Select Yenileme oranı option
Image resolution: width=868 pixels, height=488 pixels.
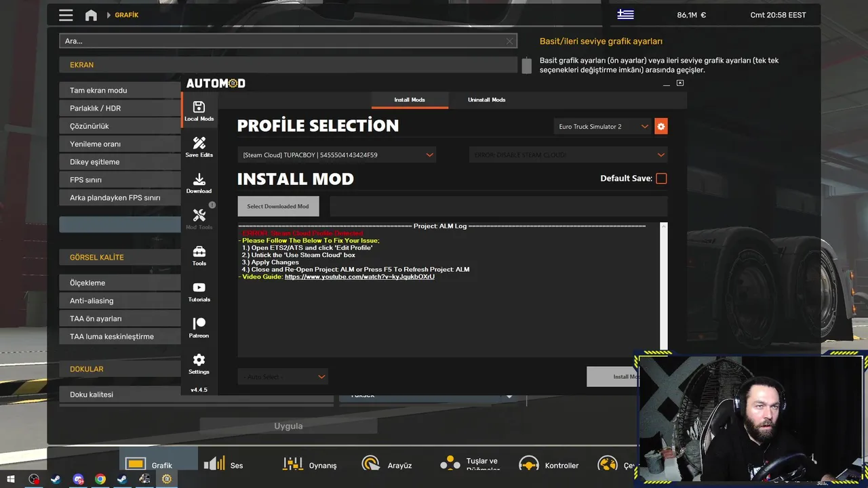(x=121, y=144)
